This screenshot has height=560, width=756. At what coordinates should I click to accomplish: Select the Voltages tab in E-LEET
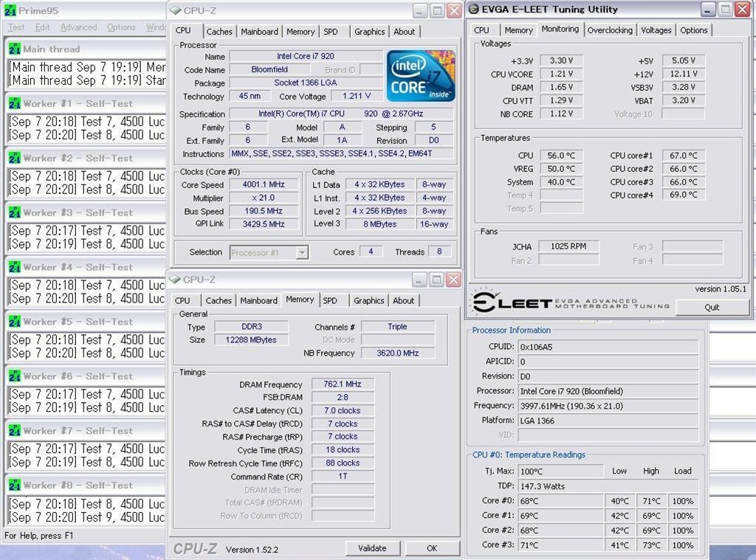(656, 30)
